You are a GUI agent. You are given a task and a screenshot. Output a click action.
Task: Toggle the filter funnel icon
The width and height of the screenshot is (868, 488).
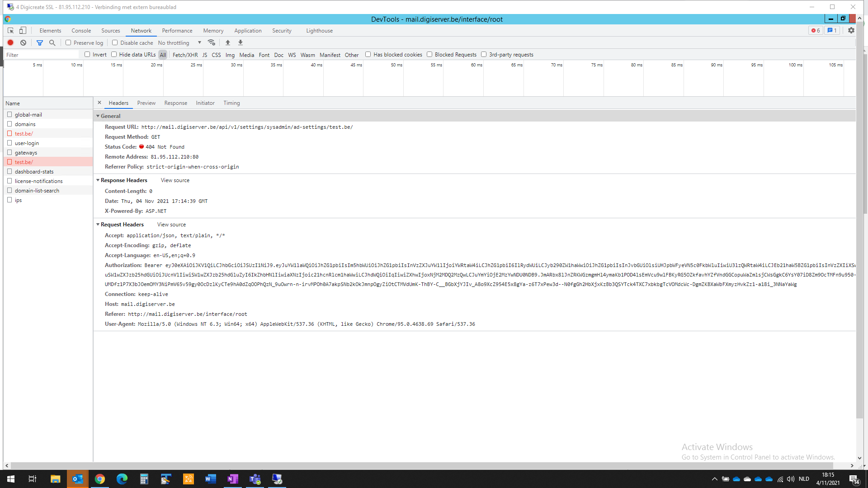pyautogui.click(x=40, y=42)
